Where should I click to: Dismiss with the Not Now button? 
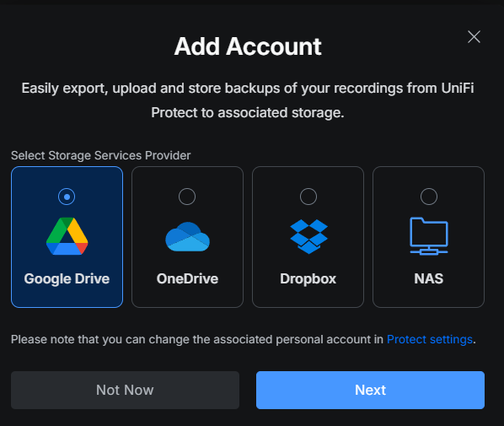coord(125,390)
